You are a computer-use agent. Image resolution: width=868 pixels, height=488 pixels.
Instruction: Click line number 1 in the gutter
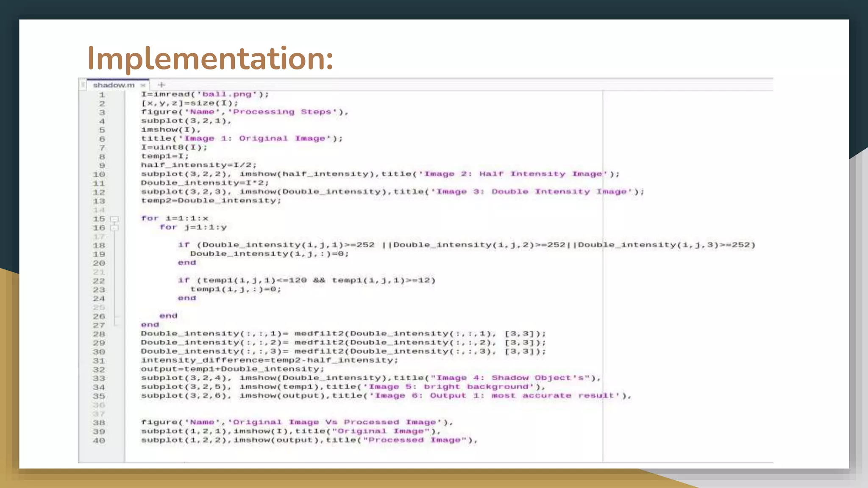click(x=102, y=95)
